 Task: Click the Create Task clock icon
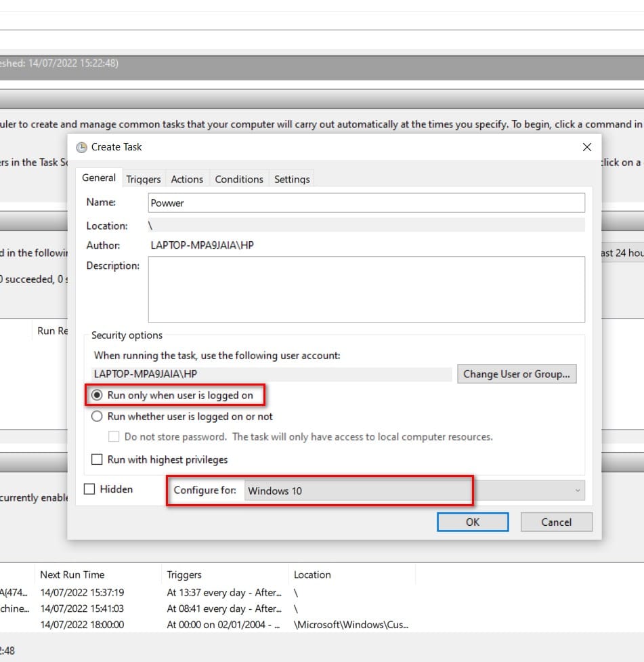tap(81, 147)
